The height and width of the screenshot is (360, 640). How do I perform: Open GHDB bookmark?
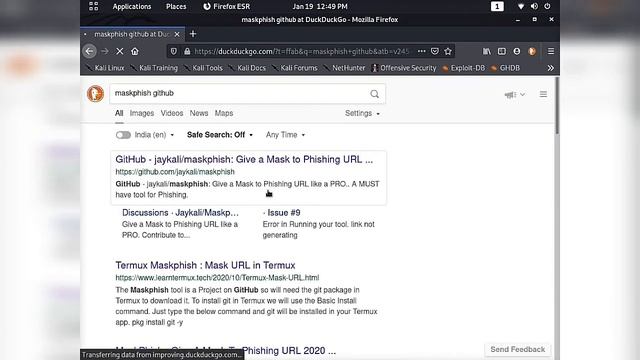tap(505, 68)
